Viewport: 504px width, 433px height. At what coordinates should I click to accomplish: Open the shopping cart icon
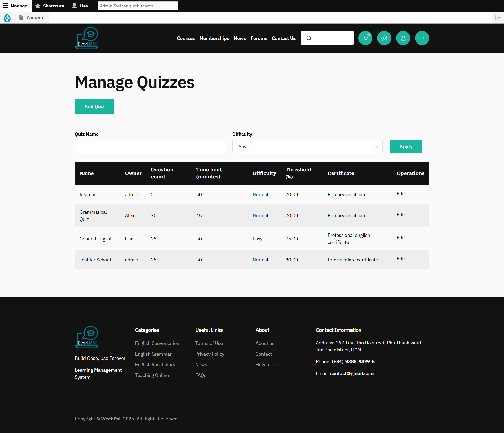point(365,38)
